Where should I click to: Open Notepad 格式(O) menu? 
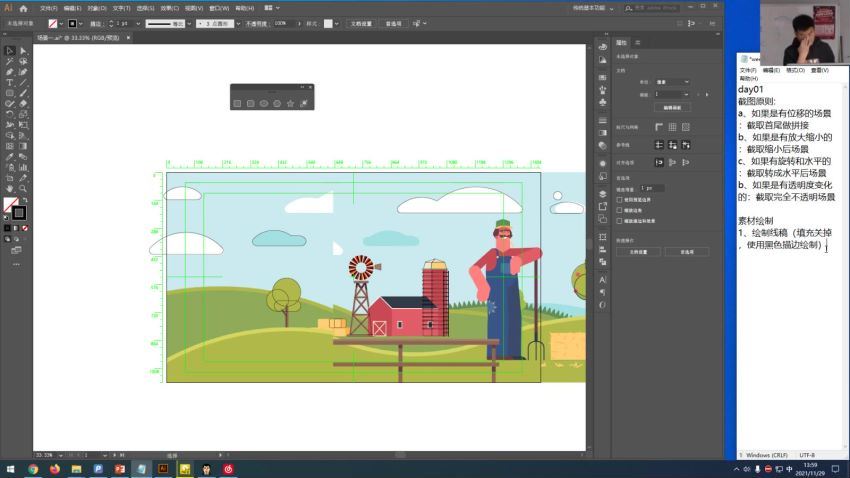(795, 70)
